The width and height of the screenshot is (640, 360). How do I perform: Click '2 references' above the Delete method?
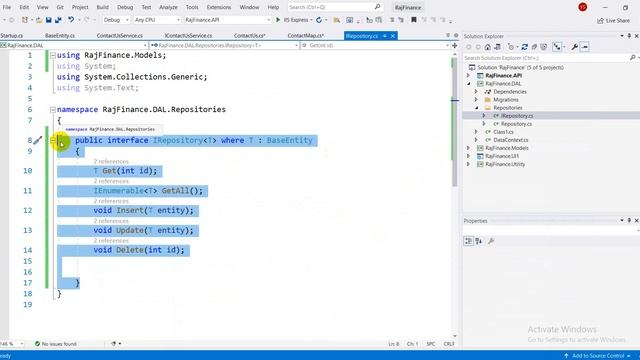point(111,241)
